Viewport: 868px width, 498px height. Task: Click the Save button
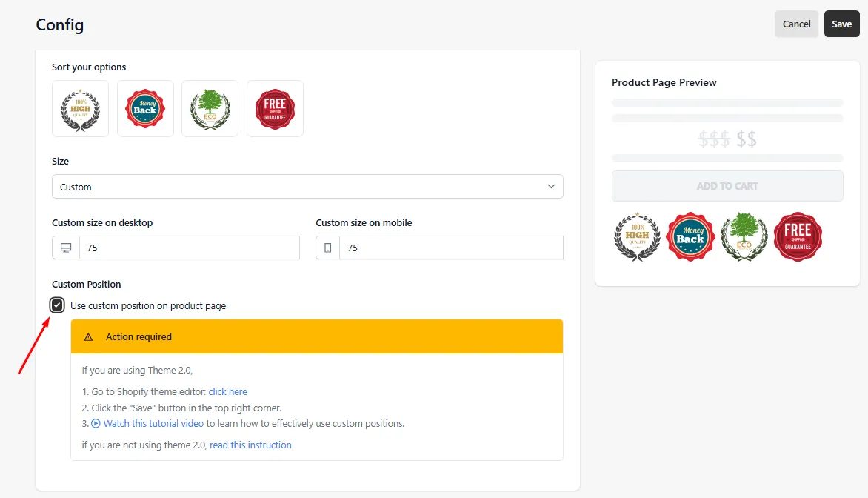click(841, 24)
